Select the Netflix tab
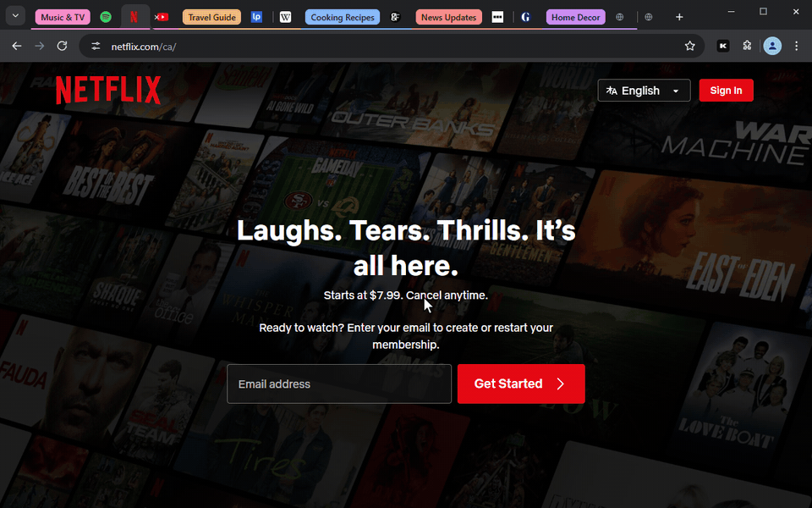This screenshot has height=508, width=812. pos(134,17)
